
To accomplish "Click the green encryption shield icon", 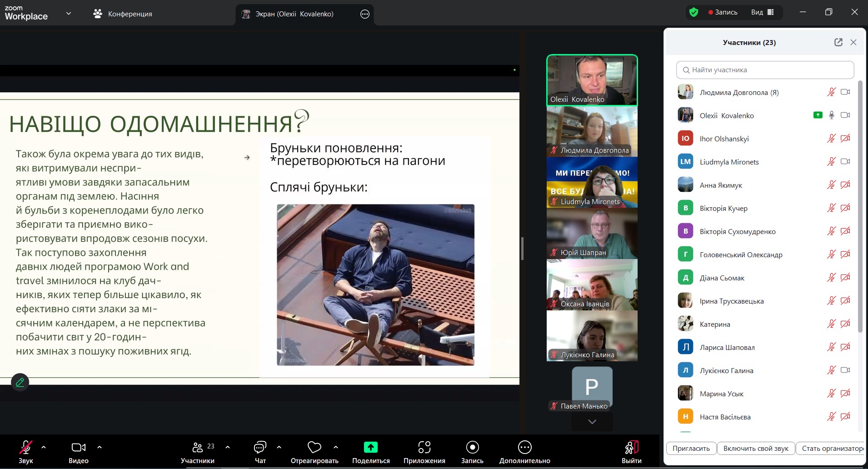I will point(693,12).
